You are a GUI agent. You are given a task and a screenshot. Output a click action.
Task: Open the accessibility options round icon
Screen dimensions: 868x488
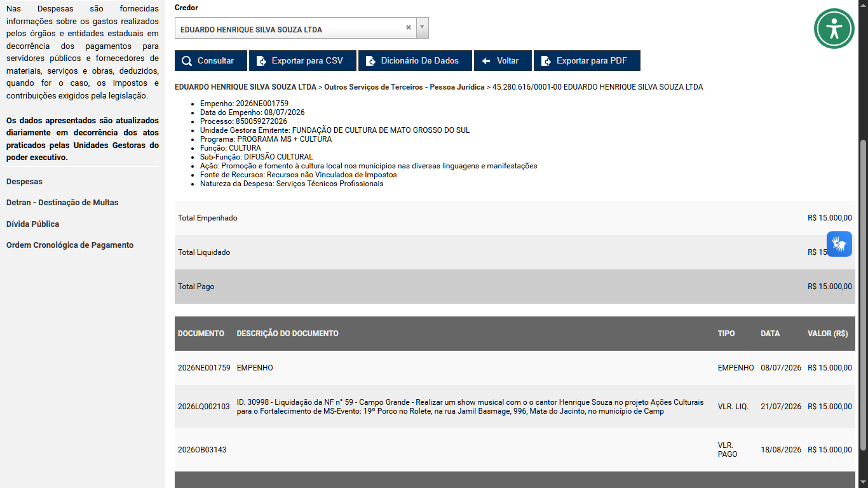(x=834, y=29)
